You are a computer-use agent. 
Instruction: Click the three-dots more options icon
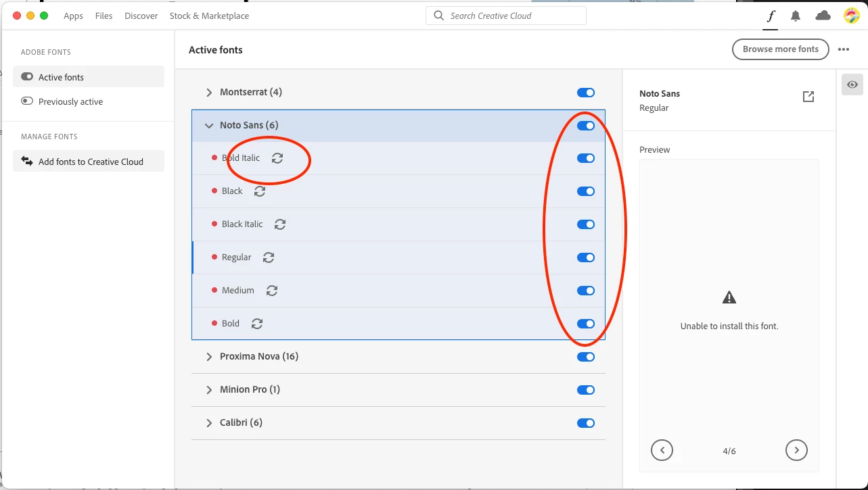pos(843,49)
